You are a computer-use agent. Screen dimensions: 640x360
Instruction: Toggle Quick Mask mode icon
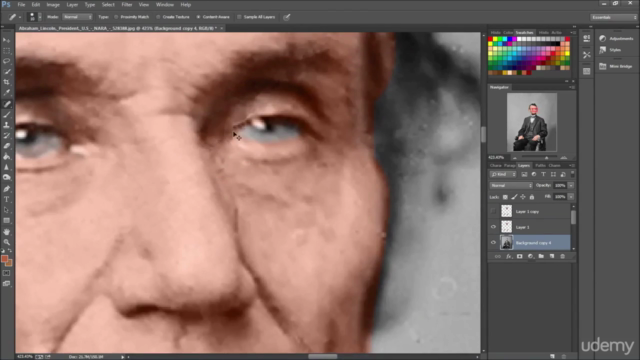tap(7, 273)
